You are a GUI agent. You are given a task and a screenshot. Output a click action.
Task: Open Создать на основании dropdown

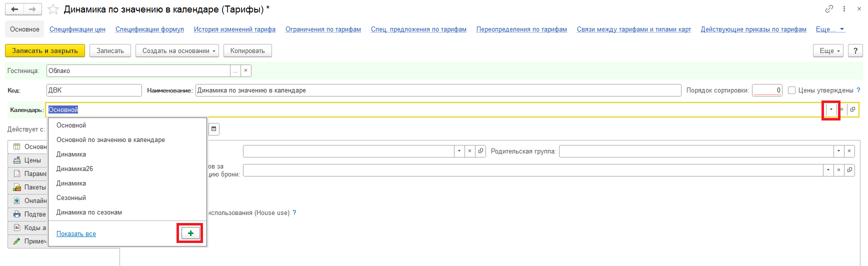point(177,50)
